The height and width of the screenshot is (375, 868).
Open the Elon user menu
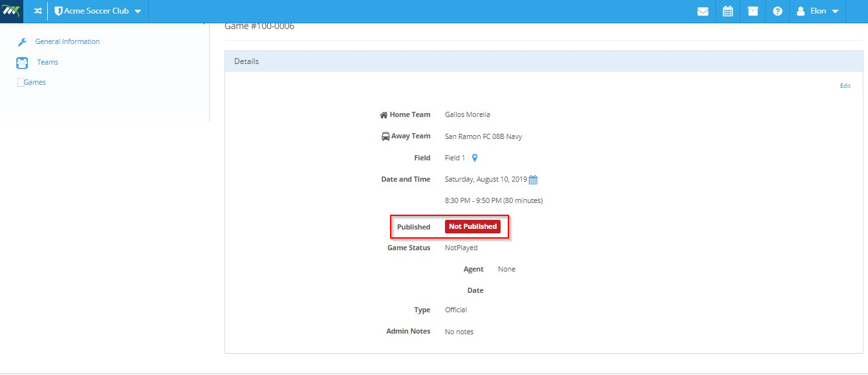click(818, 11)
